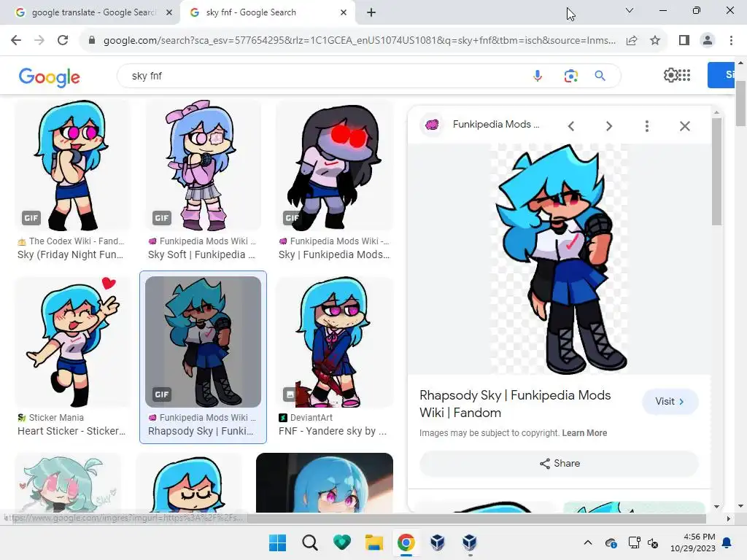Open the Learn More copyright link
The height and width of the screenshot is (560, 747).
pos(584,433)
